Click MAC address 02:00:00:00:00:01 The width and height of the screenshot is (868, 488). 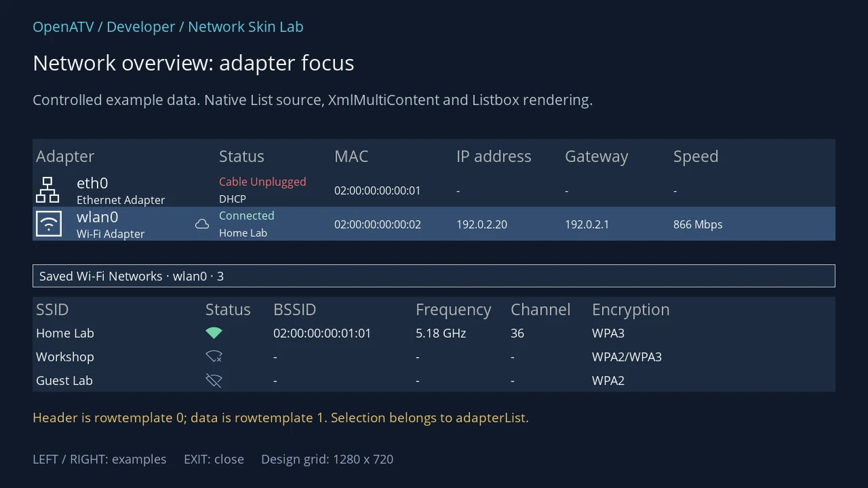[x=377, y=190]
